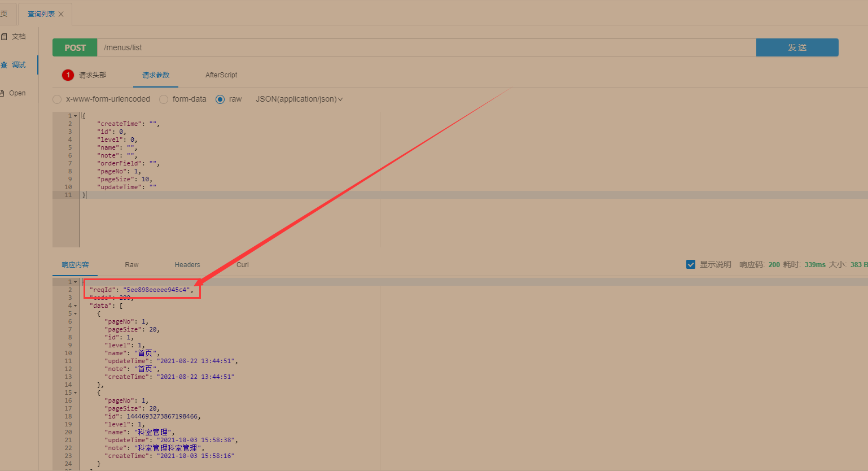Close the 查询列表 tab
Screen dimensions: 868x471
61,14
